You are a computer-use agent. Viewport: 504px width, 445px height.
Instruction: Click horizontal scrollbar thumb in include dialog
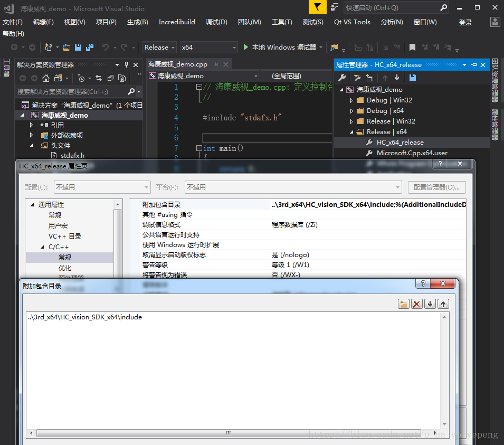point(228,433)
